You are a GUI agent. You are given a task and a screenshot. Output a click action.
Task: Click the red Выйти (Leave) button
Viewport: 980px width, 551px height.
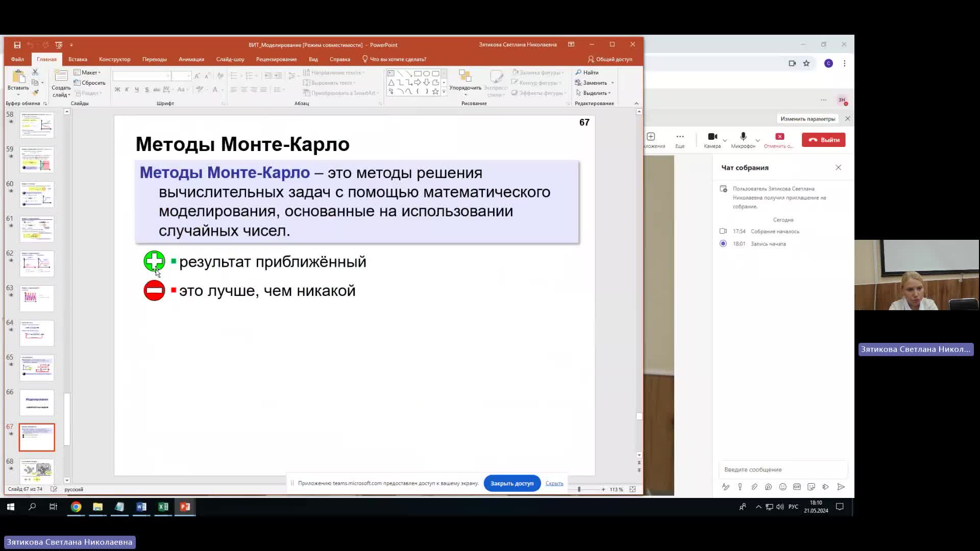(x=823, y=140)
